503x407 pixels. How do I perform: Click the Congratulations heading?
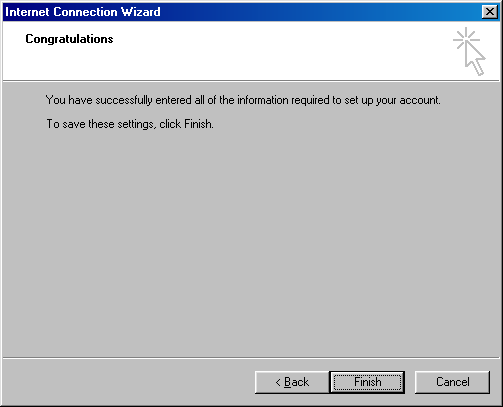[69, 39]
